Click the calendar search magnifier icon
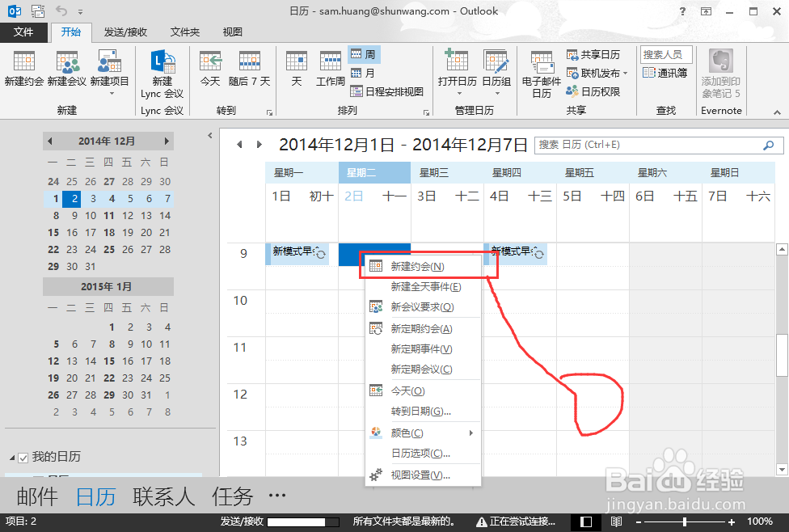Viewport: 789px width, 532px height. tap(768, 146)
